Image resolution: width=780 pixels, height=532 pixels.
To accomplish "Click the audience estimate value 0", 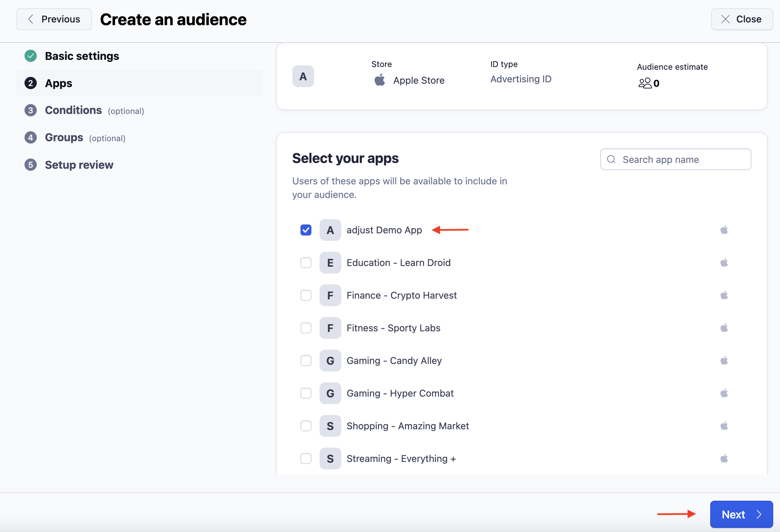I will point(656,83).
